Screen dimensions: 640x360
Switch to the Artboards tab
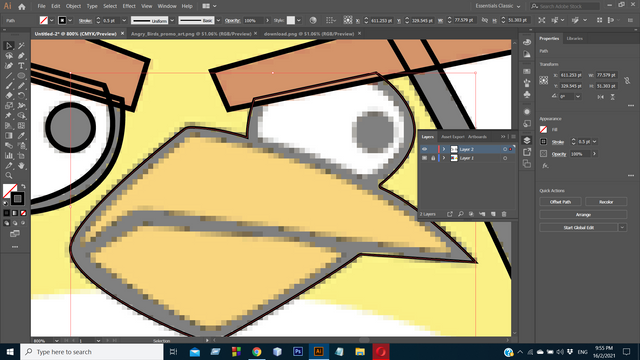coord(477,137)
